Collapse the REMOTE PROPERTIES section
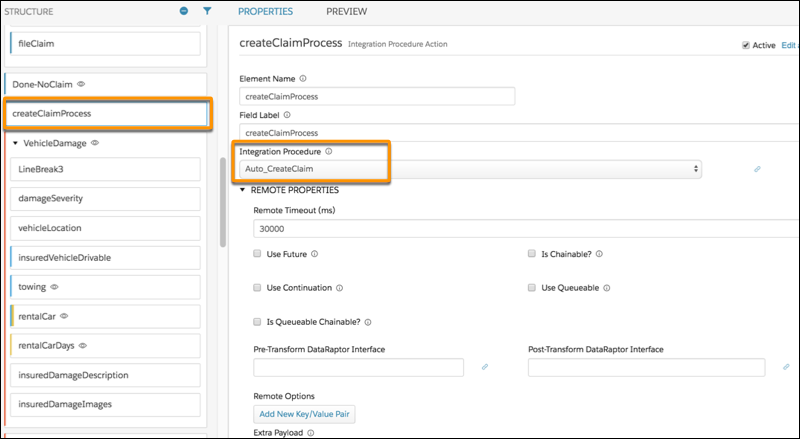The height and width of the screenshot is (439, 800). (x=243, y=190)
